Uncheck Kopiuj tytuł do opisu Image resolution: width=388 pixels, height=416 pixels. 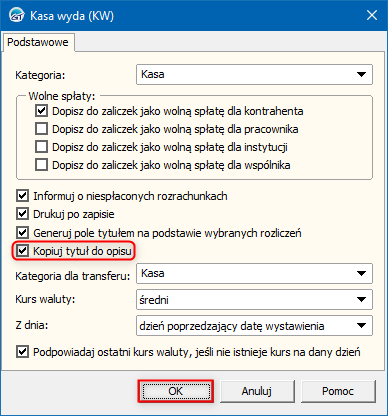[x=22, y=250]
